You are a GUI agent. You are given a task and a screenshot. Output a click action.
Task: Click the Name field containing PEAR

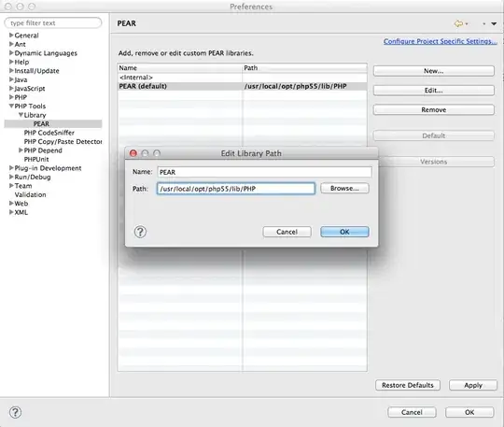point(264,172)
